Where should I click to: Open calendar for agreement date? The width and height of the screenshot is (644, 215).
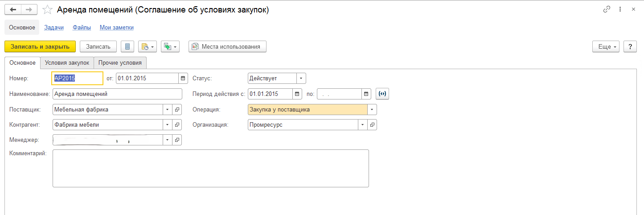(183, 79)
